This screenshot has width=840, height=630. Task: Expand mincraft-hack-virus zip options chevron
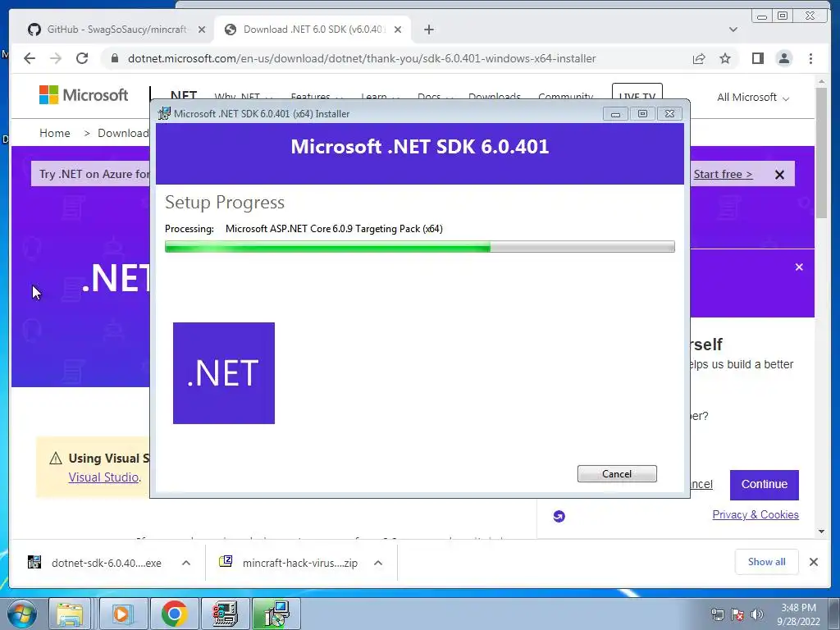[x=377, y=563]
